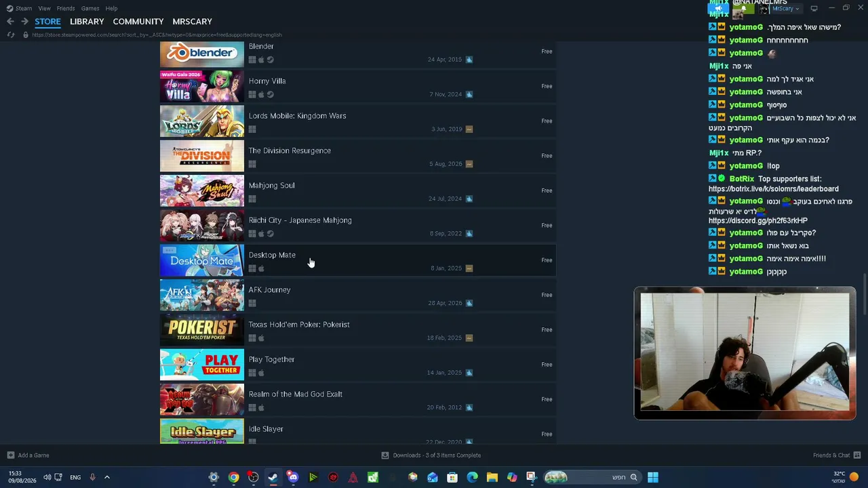Viewport: 868px width, 488px height.
Task: Open the Horny Villa search result
Action: click(358, 87)
